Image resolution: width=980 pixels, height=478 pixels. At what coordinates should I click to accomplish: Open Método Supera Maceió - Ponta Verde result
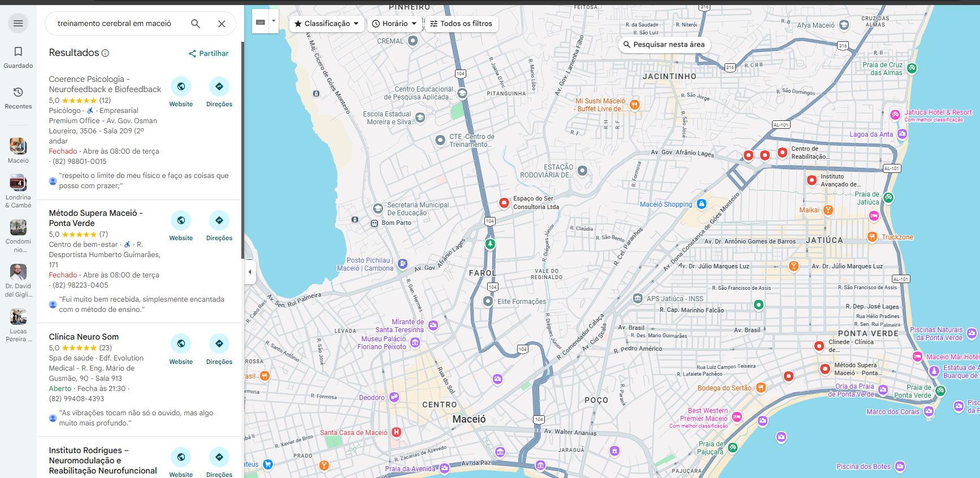point(96,218)
